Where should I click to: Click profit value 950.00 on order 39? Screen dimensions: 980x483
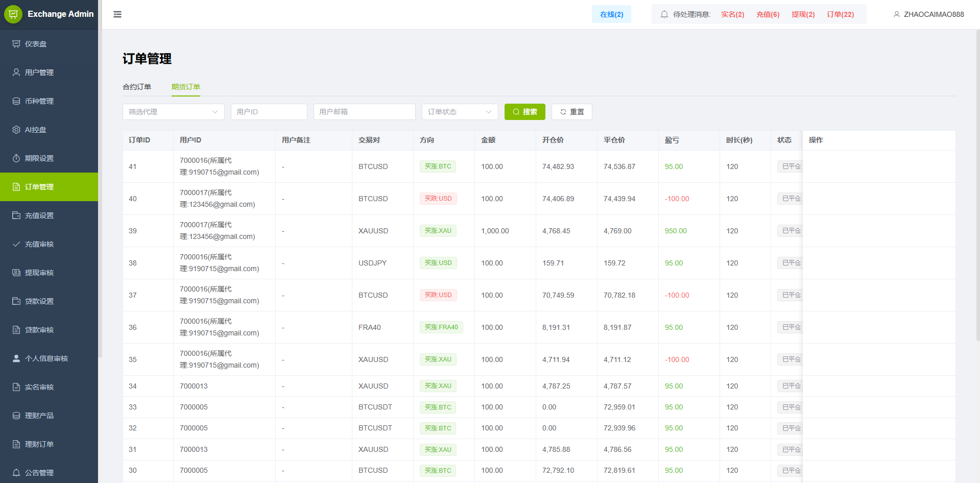click(676, 231)
